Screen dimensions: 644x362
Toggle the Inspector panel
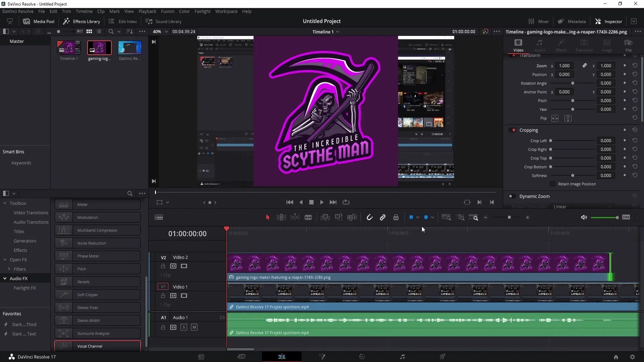pyautogui.click(x=608, y=21)
